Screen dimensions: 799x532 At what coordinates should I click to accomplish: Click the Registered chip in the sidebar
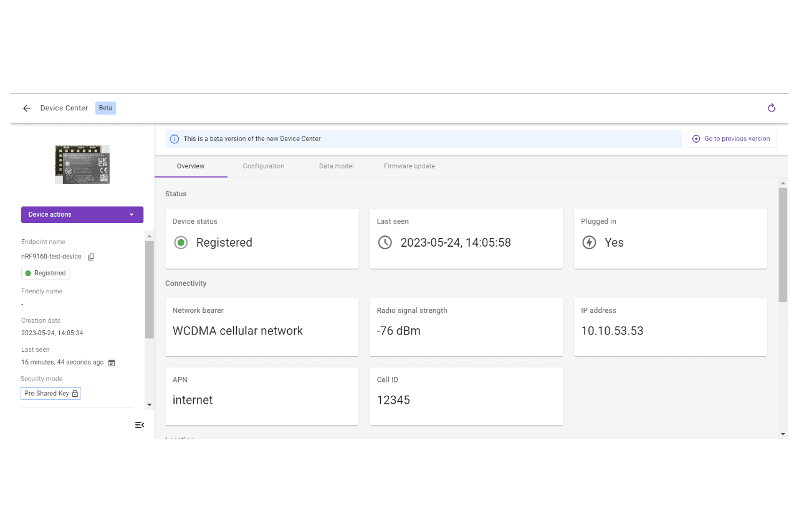click(45, 273)
